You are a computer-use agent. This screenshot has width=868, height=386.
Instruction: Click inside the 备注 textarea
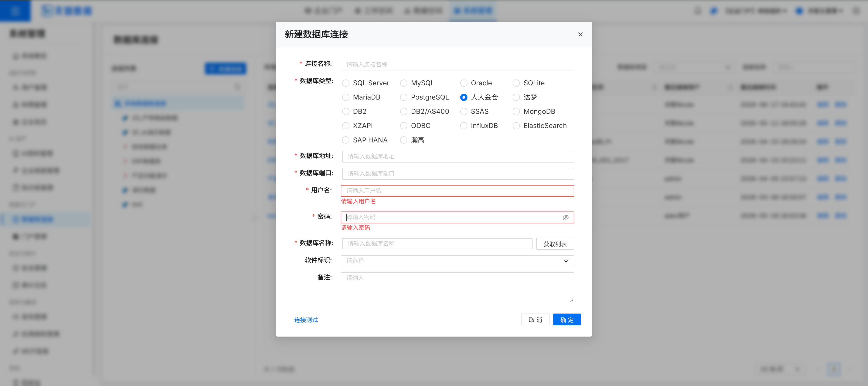[x=457, y=287]
